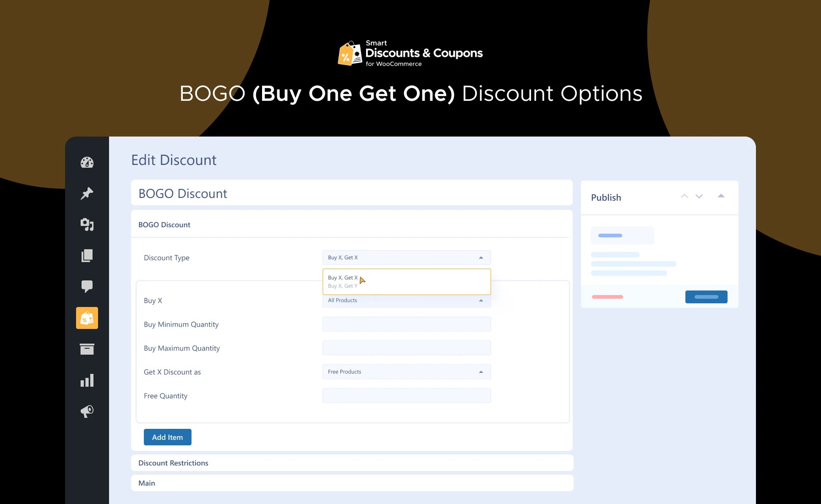
Task: Select the highlighted Discounts coupon icon
Action: [x=87, y=318]
